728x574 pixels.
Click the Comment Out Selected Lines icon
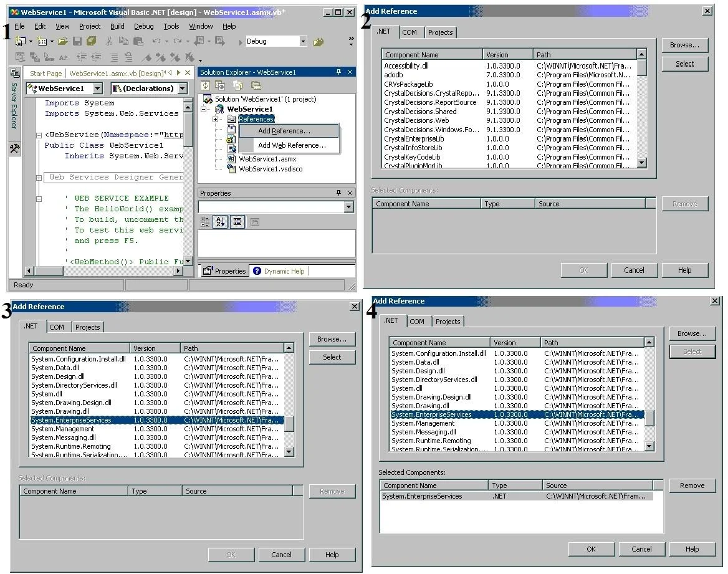(113, 57)
